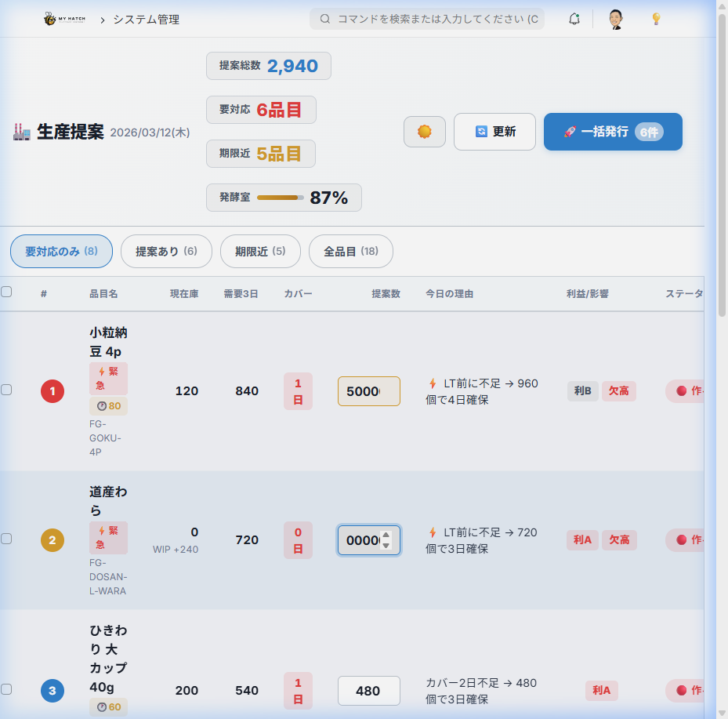Image resolution: width=728 pixels, height=719 pixels.
Task: Click the factory icon beside 生産提案
Action: point(22,132)
